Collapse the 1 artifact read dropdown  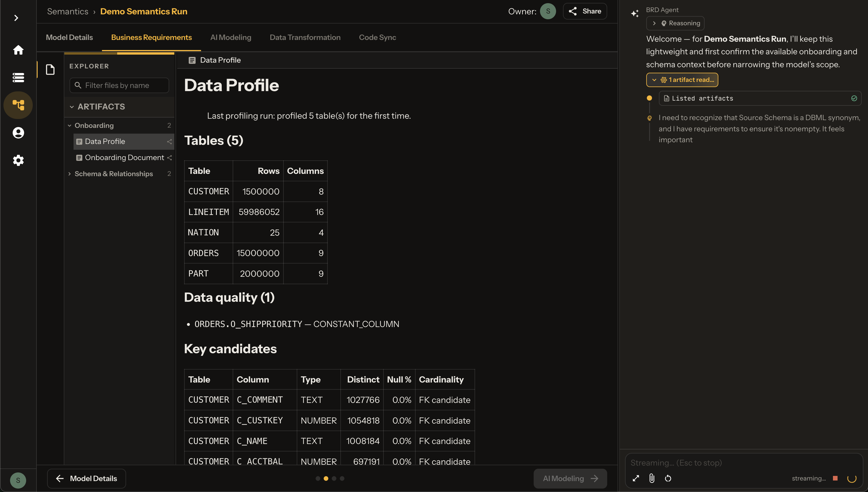click(x=682, y=80)
